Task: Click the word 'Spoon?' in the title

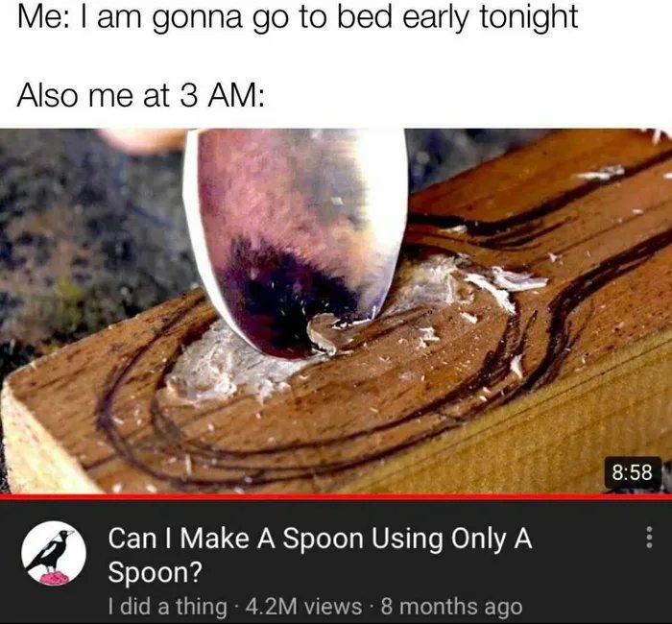Action: [x=155, y=571]
